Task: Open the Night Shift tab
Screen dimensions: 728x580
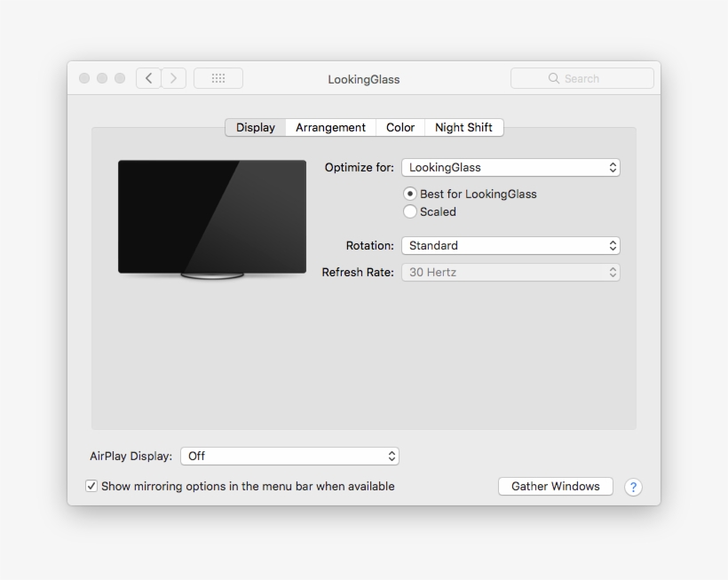Action: pyautogui.click(x=463, y=127)
